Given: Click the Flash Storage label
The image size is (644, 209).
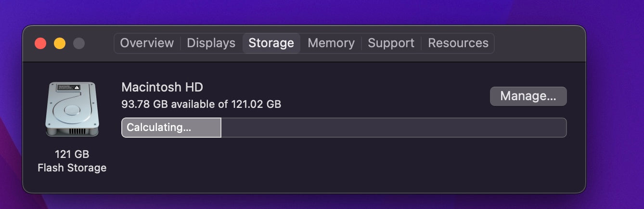Looking at the screenshot, I should pos(72,168).
